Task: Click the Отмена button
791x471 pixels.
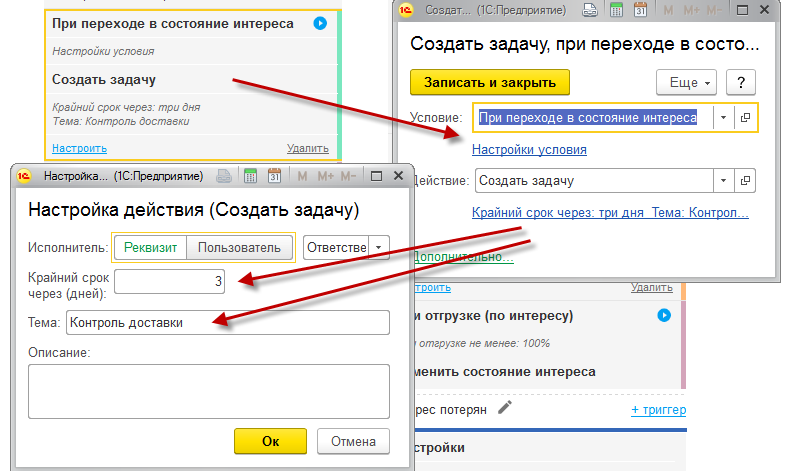Action: (353, 441)
